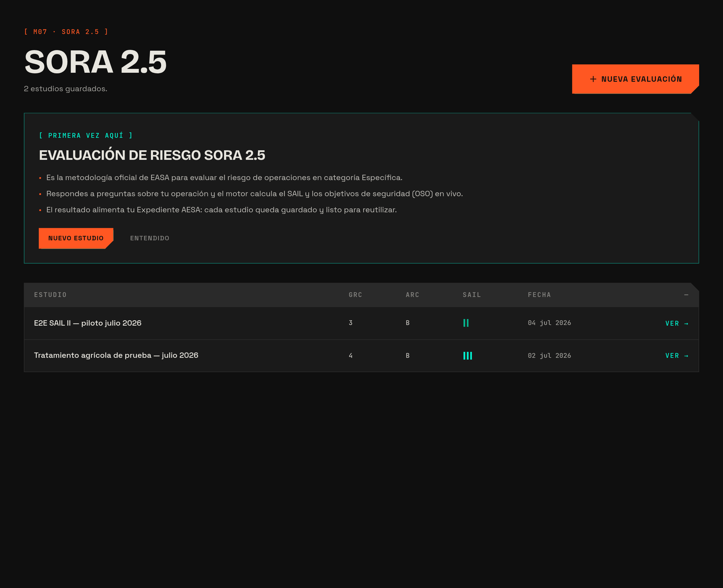Open the E2E SAIL II study with Ver

pos(676,324)
